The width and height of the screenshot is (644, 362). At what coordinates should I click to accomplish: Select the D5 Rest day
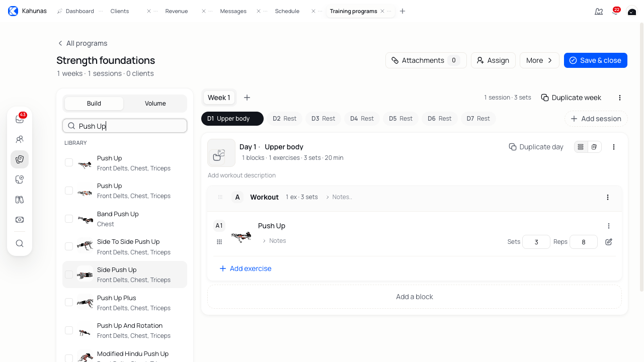pos(400,119)
